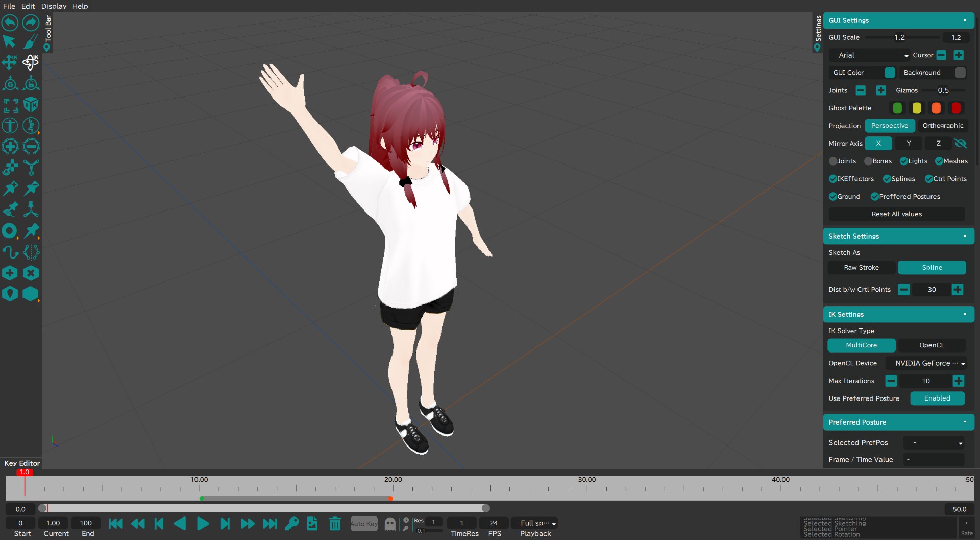This screenshot has width=980, height=540.
Task: Open the Playback speed dropdown
Action: pos(534,523)
